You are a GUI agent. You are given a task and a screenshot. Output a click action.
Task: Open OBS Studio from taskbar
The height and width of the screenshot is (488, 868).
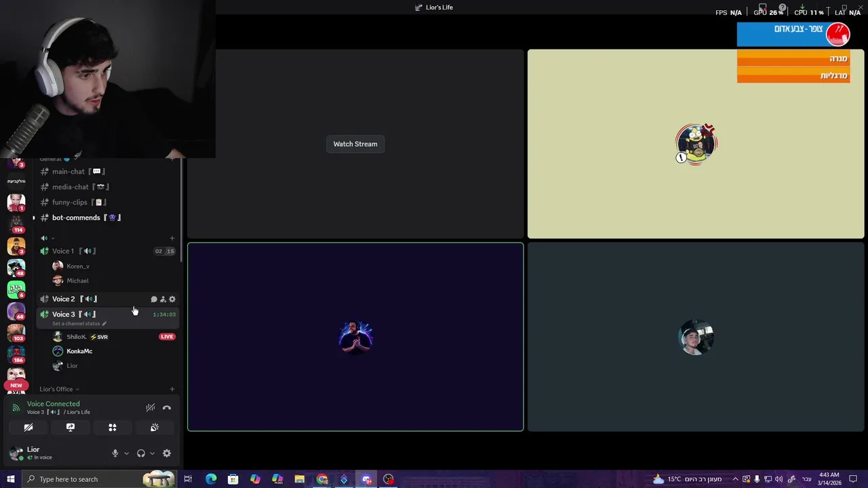coord(389,479)
